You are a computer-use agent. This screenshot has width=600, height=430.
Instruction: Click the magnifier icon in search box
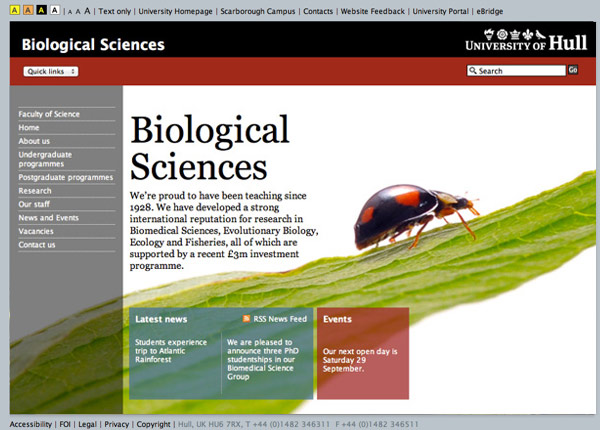click(473, 71)
